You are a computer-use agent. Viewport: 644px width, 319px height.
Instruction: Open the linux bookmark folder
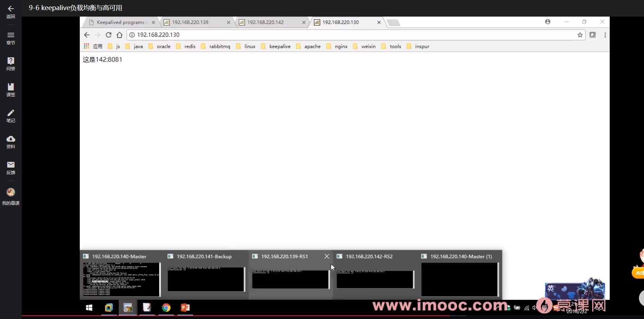click(245, 46)
